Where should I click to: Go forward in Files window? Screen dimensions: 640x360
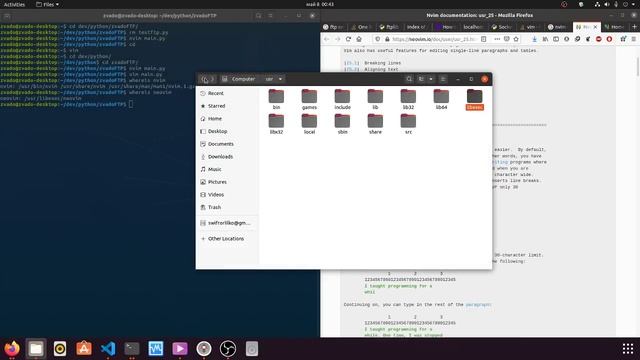[x=213, y=79]
